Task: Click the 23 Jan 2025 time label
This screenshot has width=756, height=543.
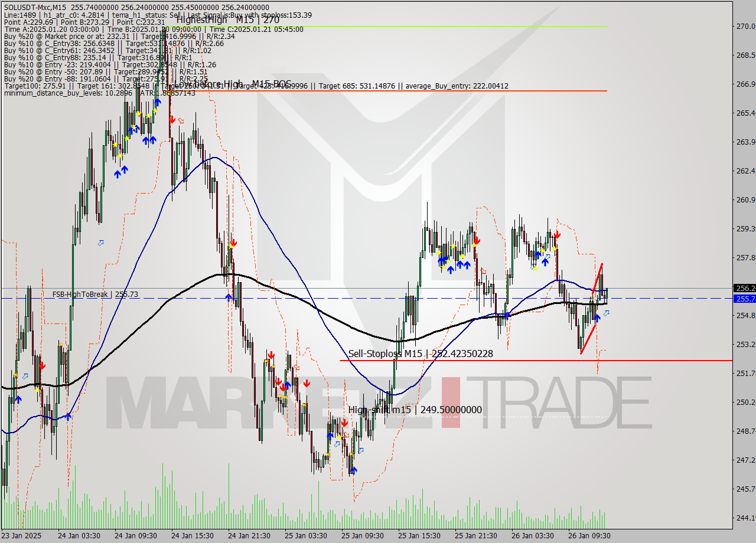Action: click(x=22, y=536)
